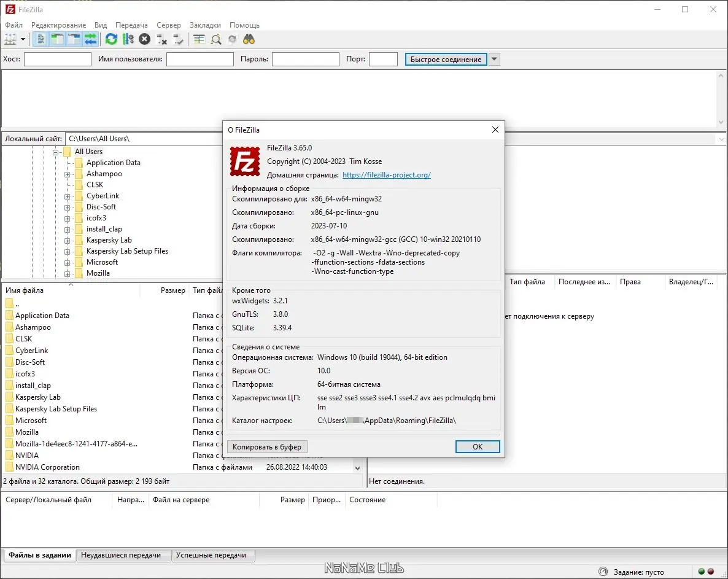Expand install_clap folder in tree
The width and height of the screenshot is (728, 579).
tap(68, 230)
